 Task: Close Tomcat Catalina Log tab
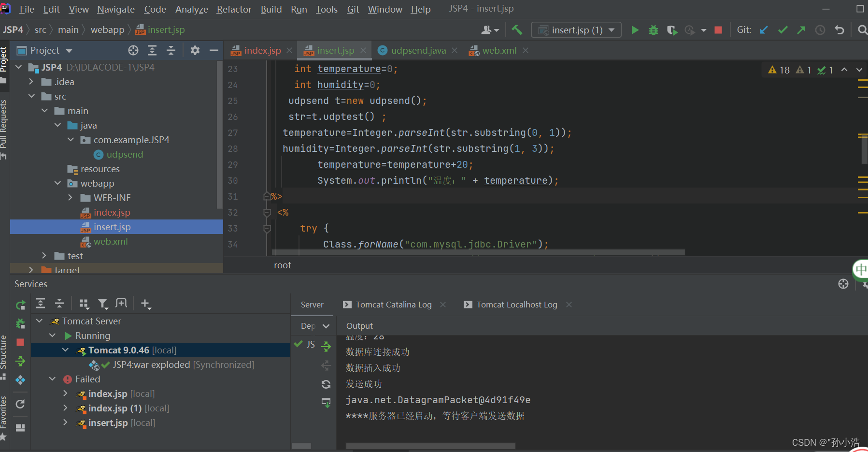443,305
